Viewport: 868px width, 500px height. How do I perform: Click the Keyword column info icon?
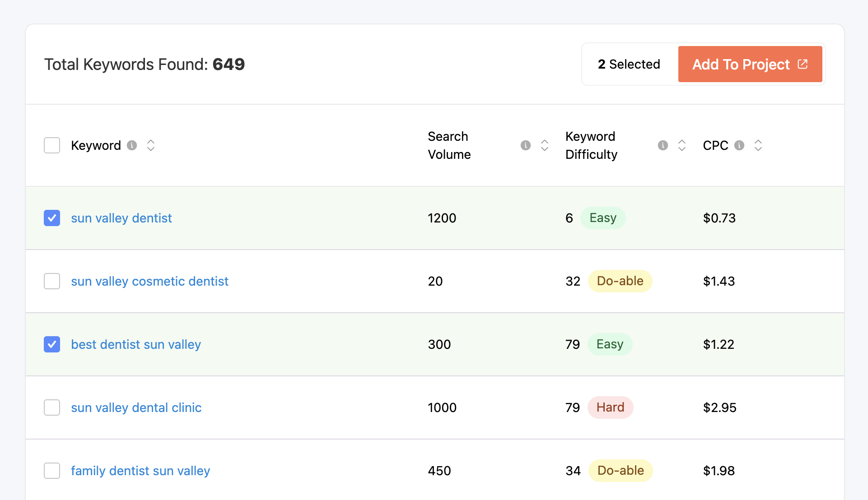[132, 145]
